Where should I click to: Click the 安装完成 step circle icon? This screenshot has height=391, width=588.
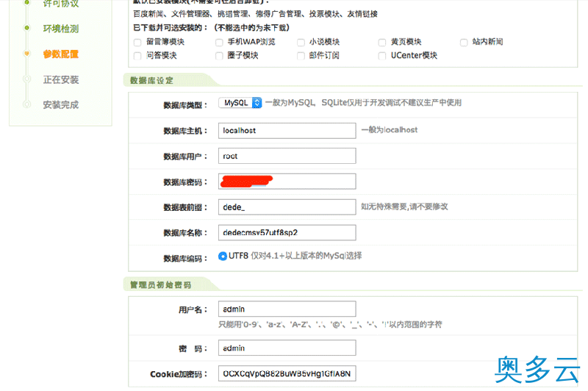click(x=26, y=104)
